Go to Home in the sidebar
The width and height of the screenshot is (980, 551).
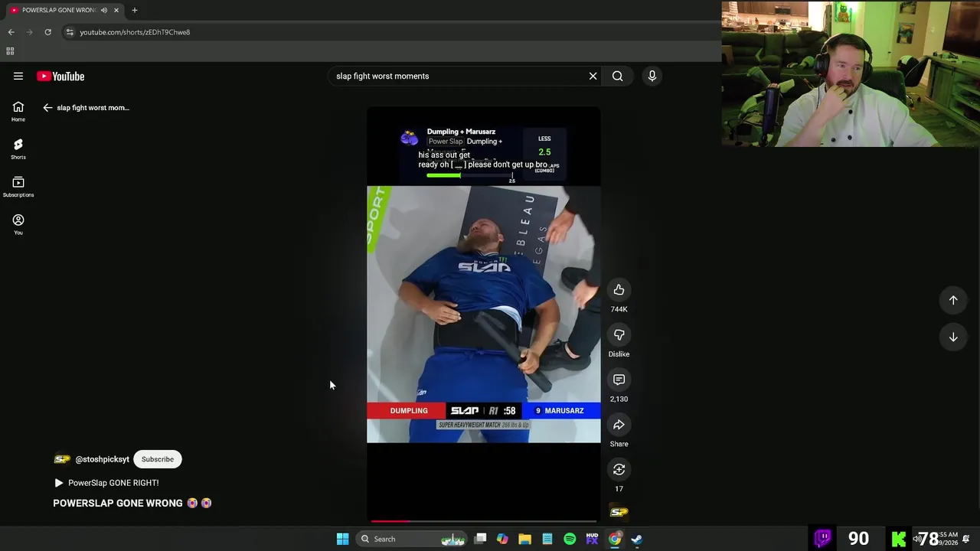pyautogui.click(x=18, y=111)
